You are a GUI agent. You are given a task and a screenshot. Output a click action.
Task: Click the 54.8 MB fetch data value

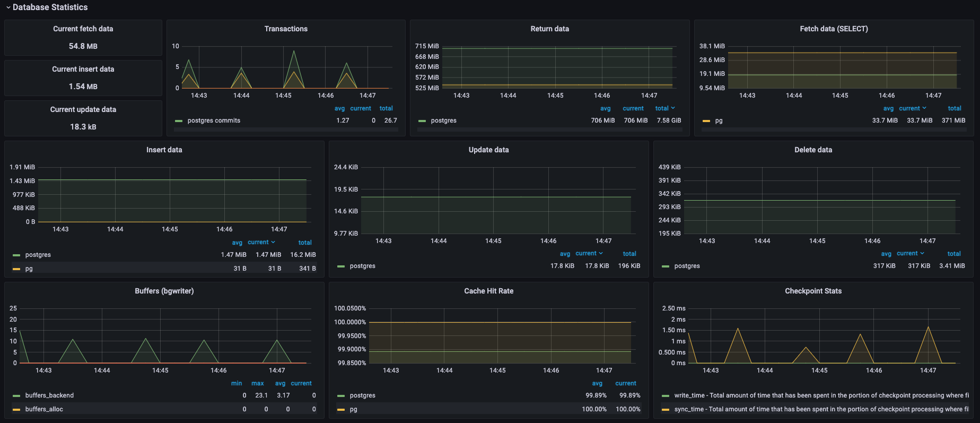[83, 46]
